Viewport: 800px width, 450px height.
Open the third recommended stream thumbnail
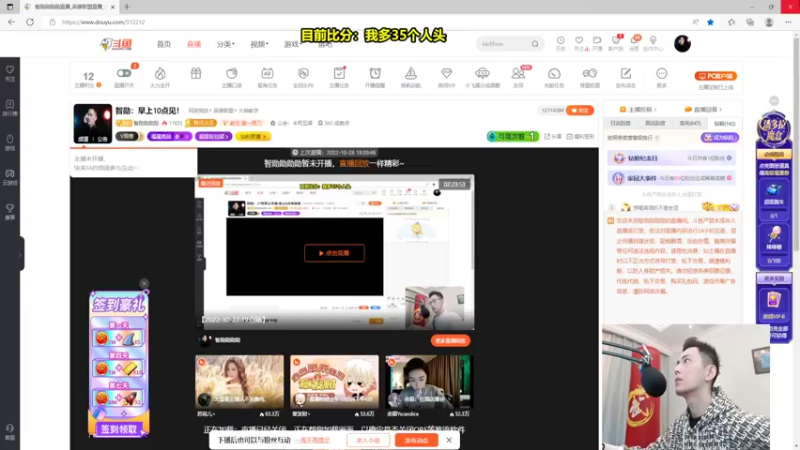(429, 382)
